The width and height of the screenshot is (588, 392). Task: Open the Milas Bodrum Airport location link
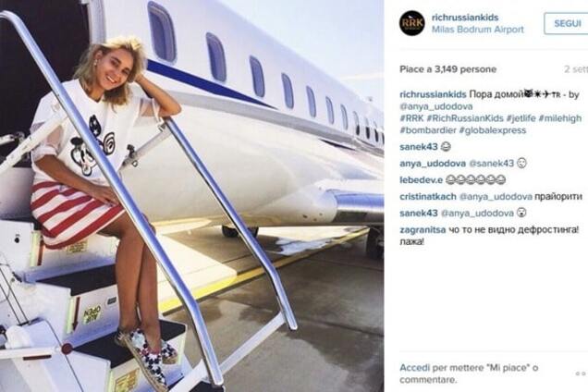click(478, 30)
